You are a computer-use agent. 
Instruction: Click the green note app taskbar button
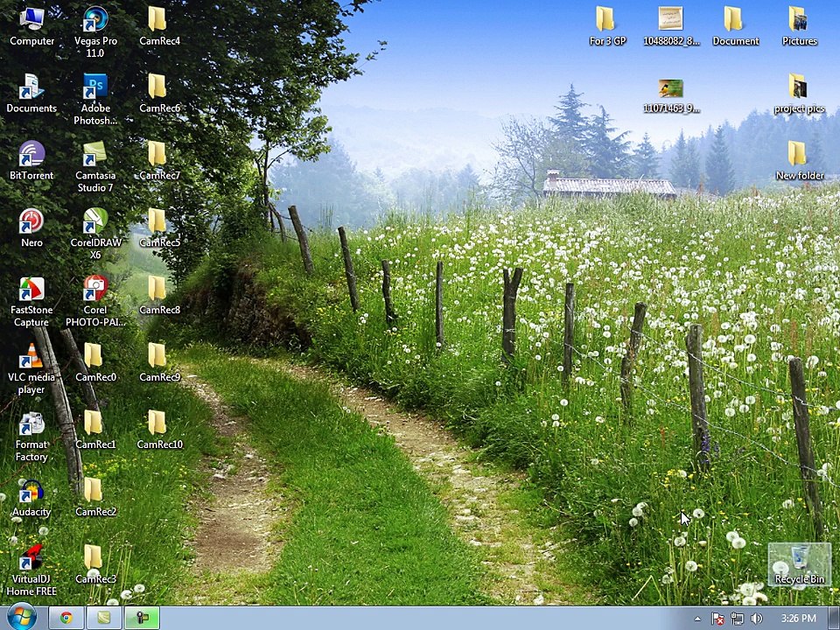(103, 619)
